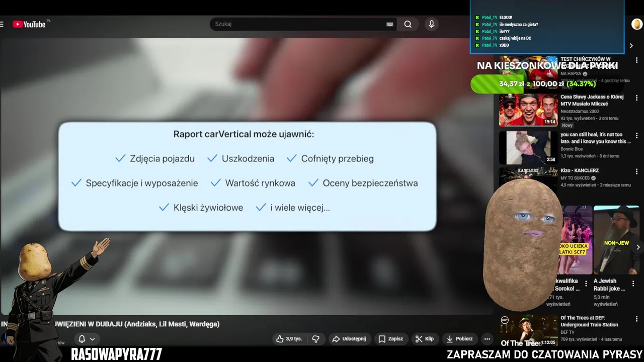Click the magnifier search button
The height and width of the screenshot is (362, 644).
click(408, 24)
